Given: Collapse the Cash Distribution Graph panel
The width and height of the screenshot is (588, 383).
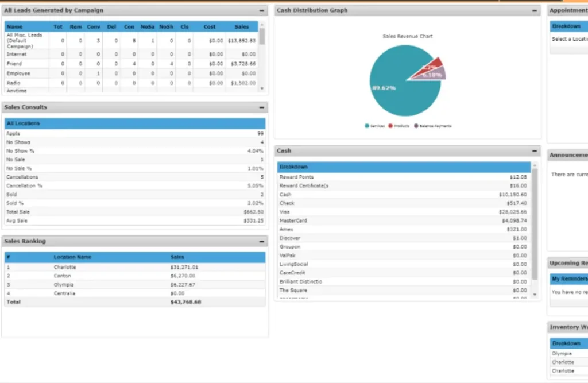Looking at the screenshot, I should point(535,10).
